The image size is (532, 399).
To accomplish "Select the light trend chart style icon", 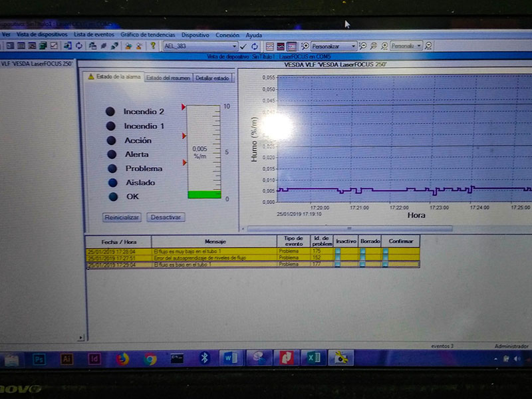I will click(x=270, y=46).
